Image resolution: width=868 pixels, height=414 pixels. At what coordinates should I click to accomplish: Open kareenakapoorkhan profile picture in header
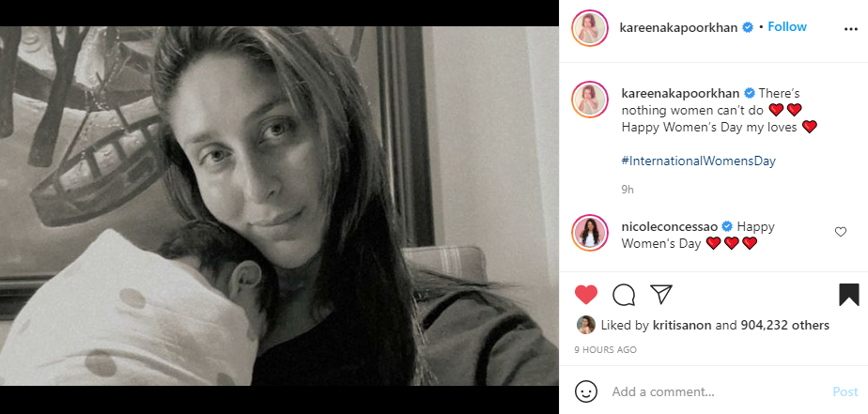pos(590,28)
